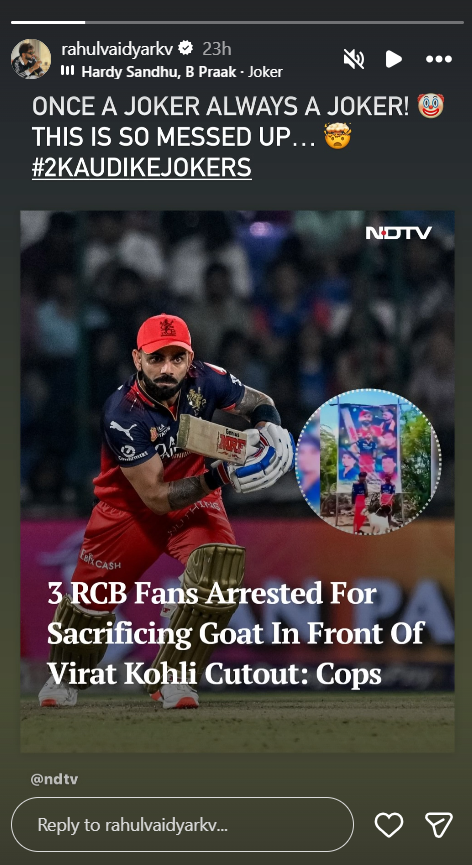472x865 pixels.
Task: Like the story with heart icon
Action: click(x=389, y=825)
